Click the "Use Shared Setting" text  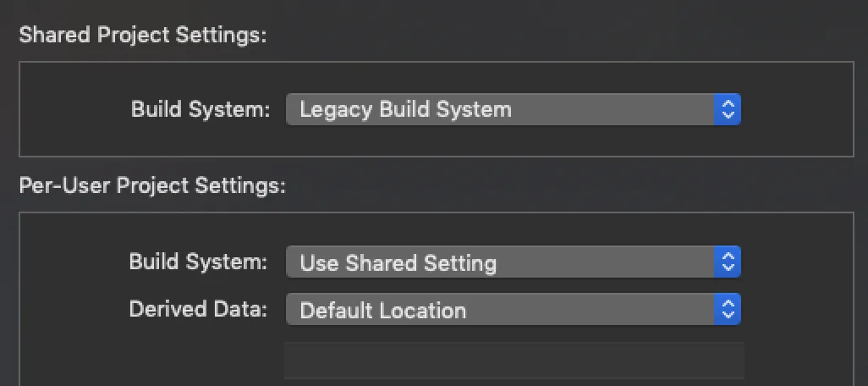point(398,262)
